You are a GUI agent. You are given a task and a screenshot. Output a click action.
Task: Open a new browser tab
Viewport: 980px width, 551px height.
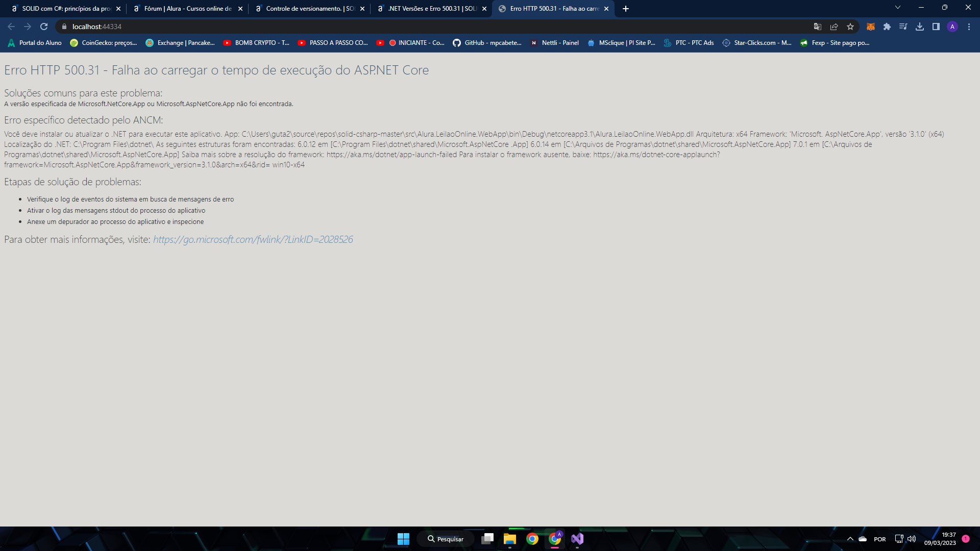click(x=626, y=9)
